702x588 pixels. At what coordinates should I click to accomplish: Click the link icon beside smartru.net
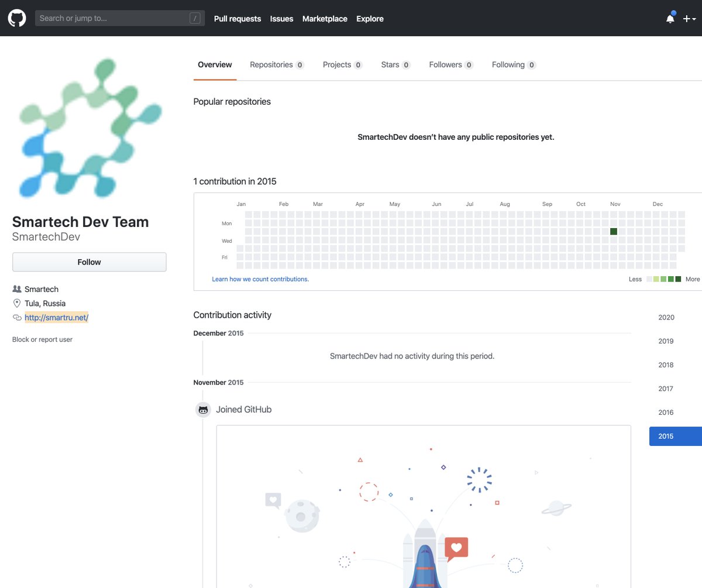(16, 318)
